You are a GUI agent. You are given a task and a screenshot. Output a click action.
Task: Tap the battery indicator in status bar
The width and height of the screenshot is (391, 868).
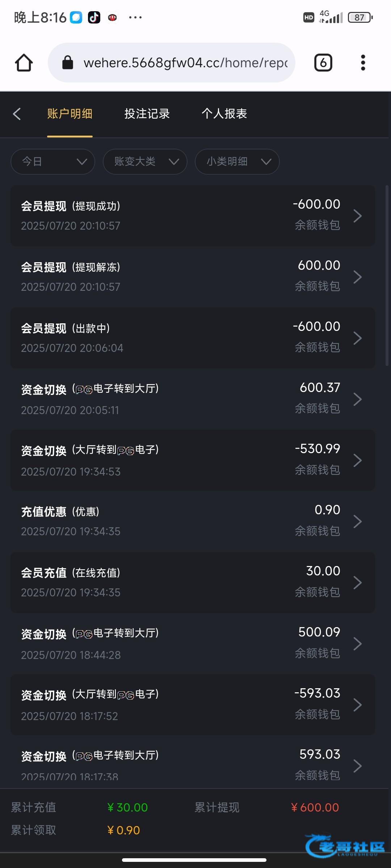coord(360,17)
